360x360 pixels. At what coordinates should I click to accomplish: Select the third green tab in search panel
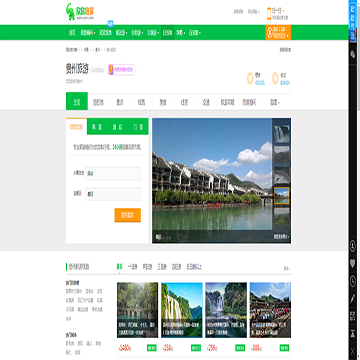117,127
